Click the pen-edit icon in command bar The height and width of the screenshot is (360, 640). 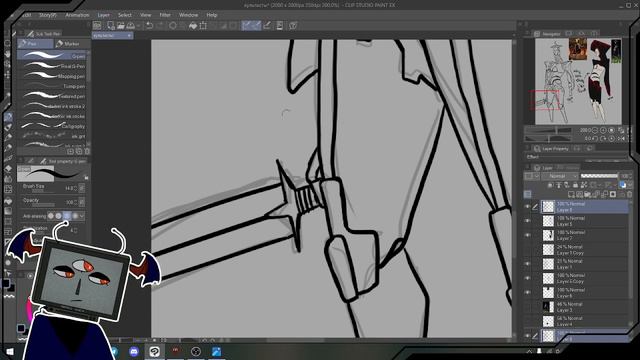point(267,26)
